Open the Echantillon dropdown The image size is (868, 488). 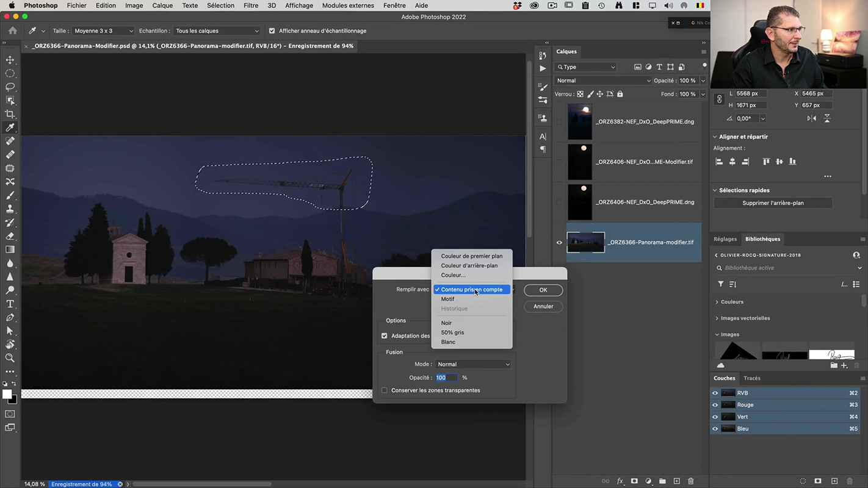tap(217, 30)
